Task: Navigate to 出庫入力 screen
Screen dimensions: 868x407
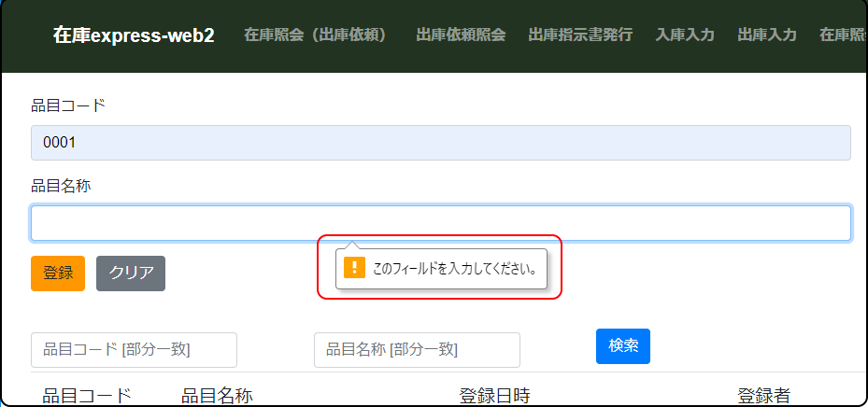Action: pyautogui.click(x=767, y=35)
